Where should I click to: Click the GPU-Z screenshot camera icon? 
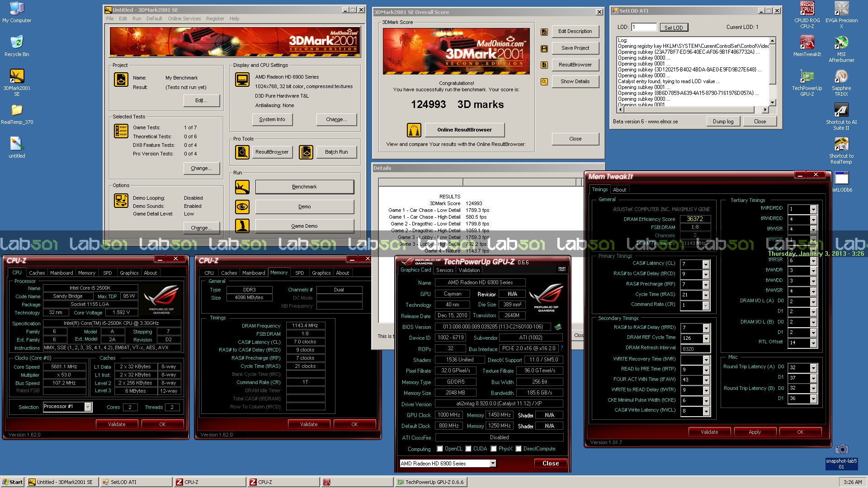point(562,269)
